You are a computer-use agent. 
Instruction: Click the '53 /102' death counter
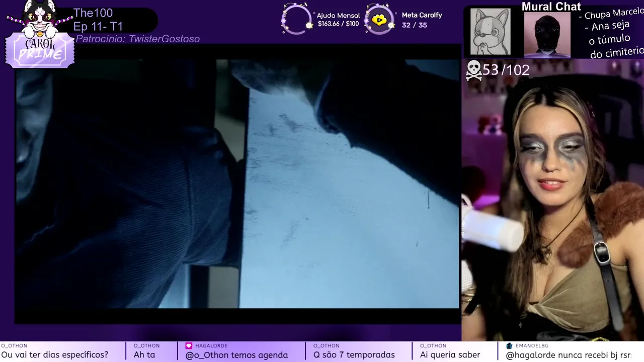pos(506,70)
